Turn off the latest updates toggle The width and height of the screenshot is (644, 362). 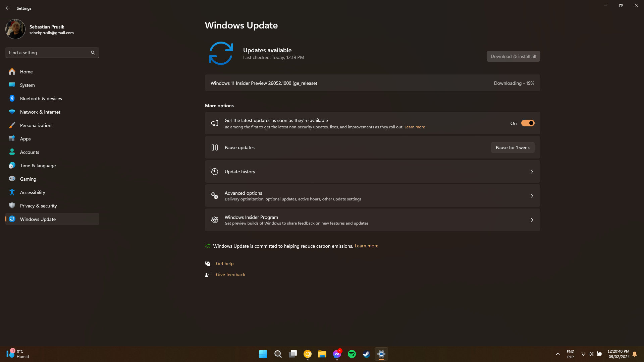tap(528, 123)
